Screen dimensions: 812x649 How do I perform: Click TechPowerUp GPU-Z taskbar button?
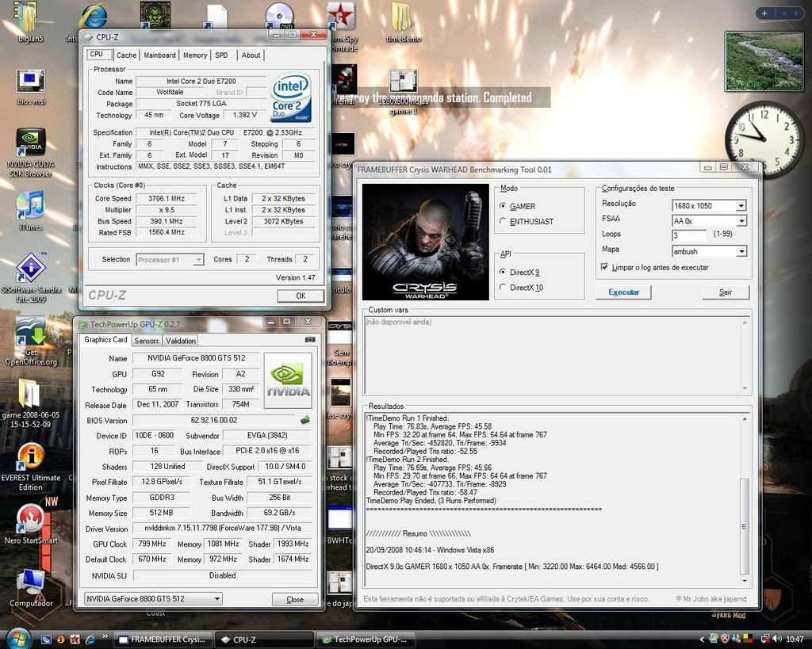point(366,639)
